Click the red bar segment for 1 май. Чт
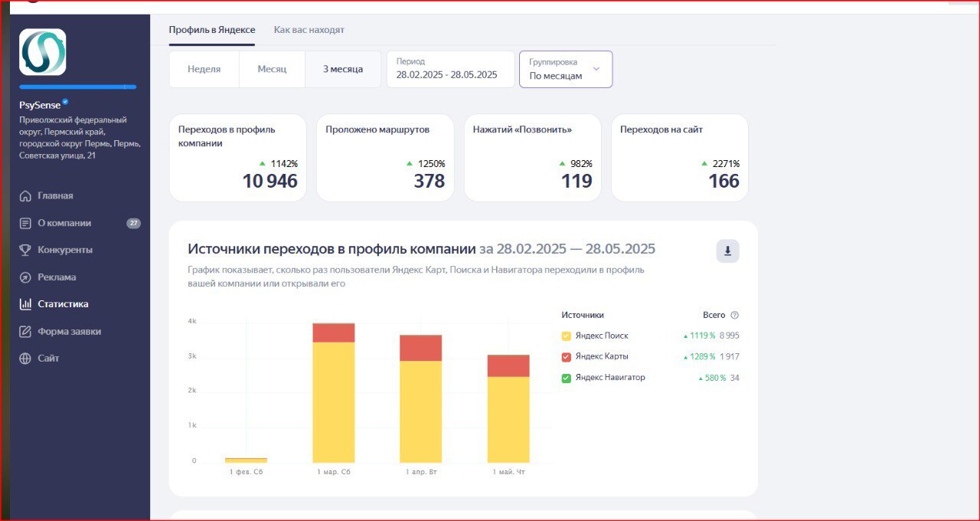Screen dimensions: 980x521 tap(508, 365)
